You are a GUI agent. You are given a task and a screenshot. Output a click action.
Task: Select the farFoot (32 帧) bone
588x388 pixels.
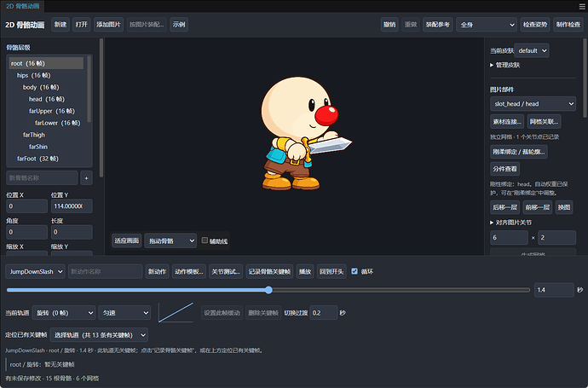pos(46,159)
